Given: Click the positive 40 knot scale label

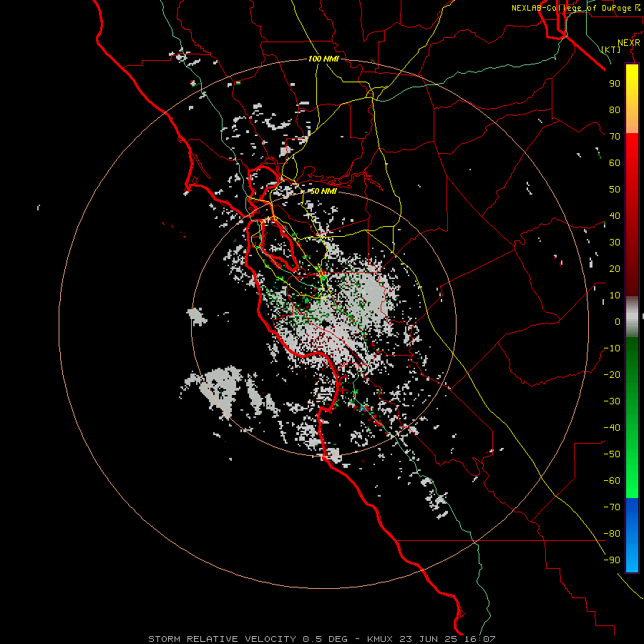Looking at the screenshot, I should point(615,215).
